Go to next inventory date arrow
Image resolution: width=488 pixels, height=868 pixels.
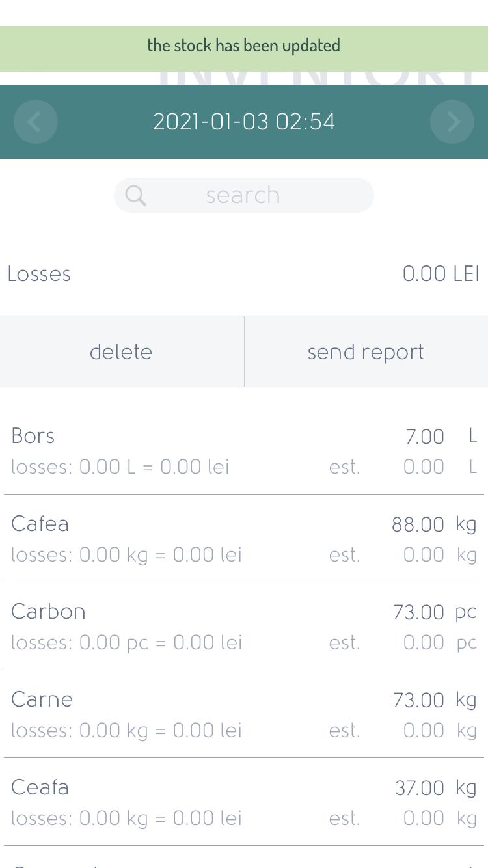pos(452,122)
